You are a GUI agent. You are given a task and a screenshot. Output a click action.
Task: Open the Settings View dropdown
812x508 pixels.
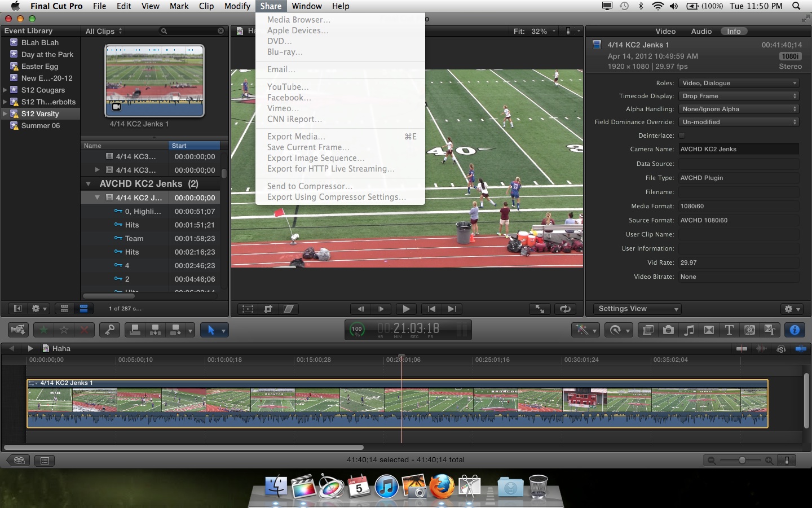click(x=638, y=309)
